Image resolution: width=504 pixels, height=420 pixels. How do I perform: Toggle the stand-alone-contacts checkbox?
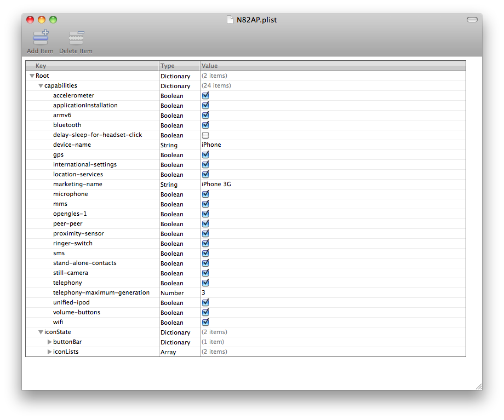(x=205, y=263)
